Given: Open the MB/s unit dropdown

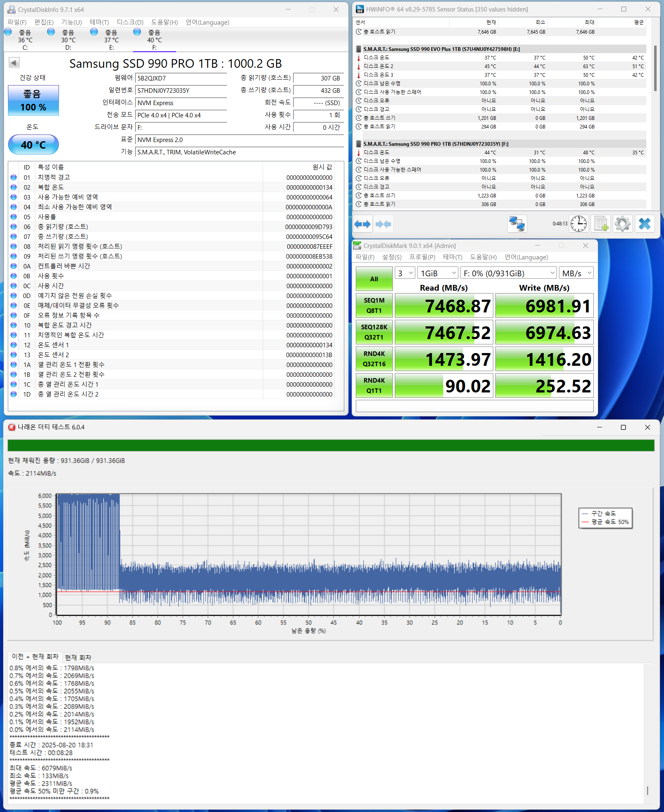Looking at the screenshot, I should click(x=576, y=273).
